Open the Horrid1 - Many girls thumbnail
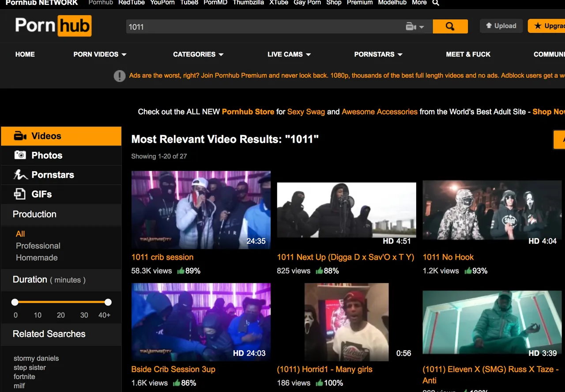The height and width of the screenshot is (392, 565). [x=347, y=322]
